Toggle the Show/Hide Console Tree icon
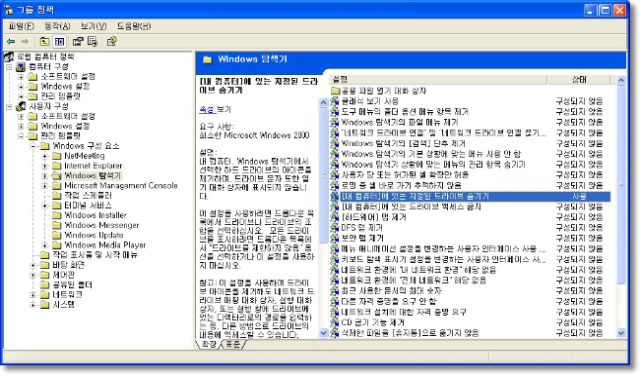The width and height of the screenshot is (640, 375). (60, 41)
